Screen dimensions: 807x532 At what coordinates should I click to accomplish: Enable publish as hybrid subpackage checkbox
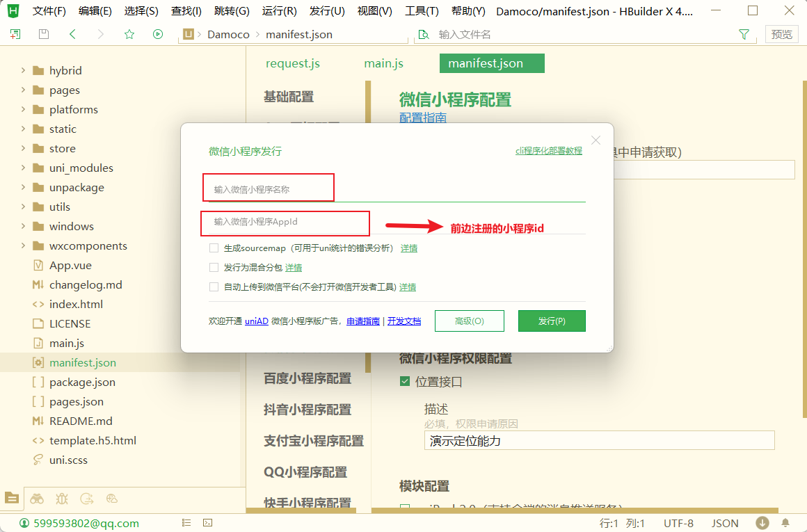coord(214,268)
